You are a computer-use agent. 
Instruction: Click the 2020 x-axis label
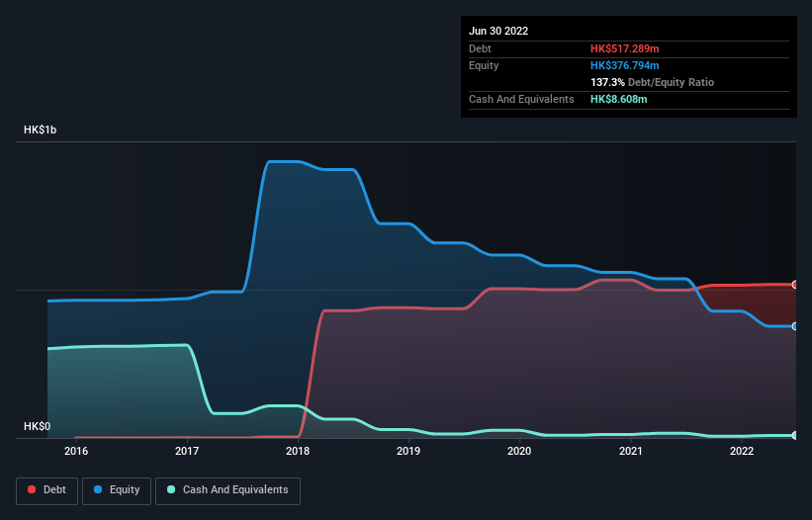[x=519, y=451]
